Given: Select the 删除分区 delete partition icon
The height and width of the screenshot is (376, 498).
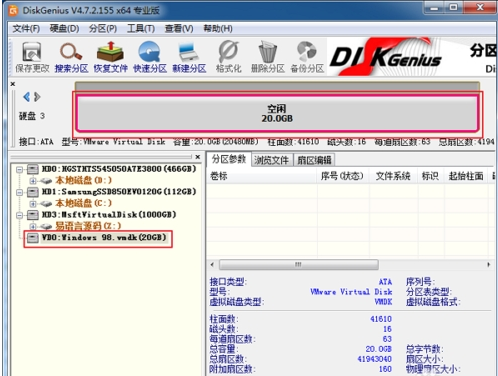Looking at the screenshot, I should (x=268, y=57).
